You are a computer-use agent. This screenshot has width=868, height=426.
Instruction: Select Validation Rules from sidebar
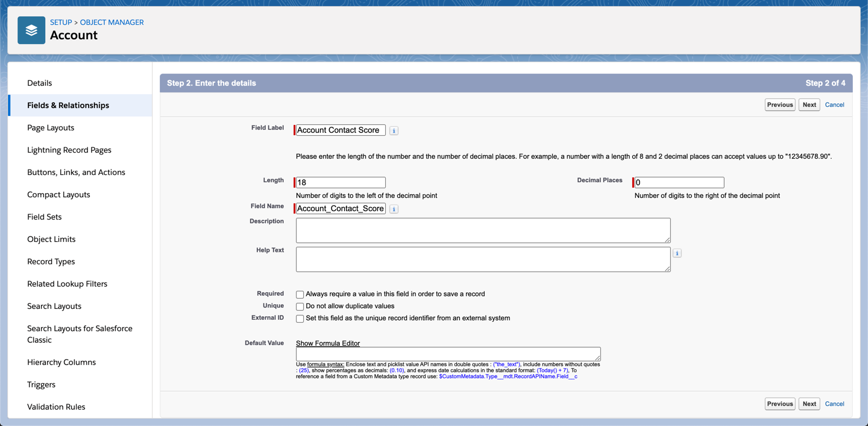(x=56, y=407)
